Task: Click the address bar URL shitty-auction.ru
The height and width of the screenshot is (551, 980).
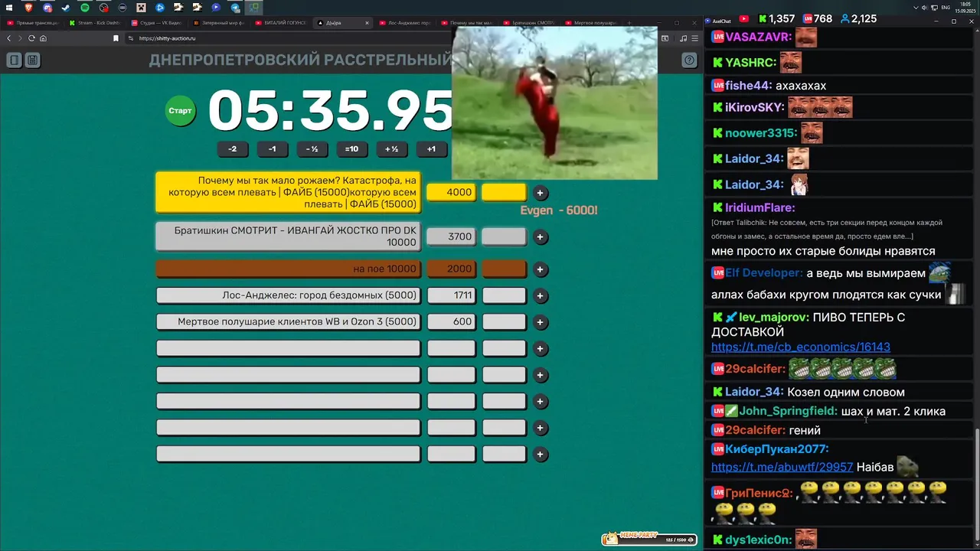Action: tap(167, 38)
